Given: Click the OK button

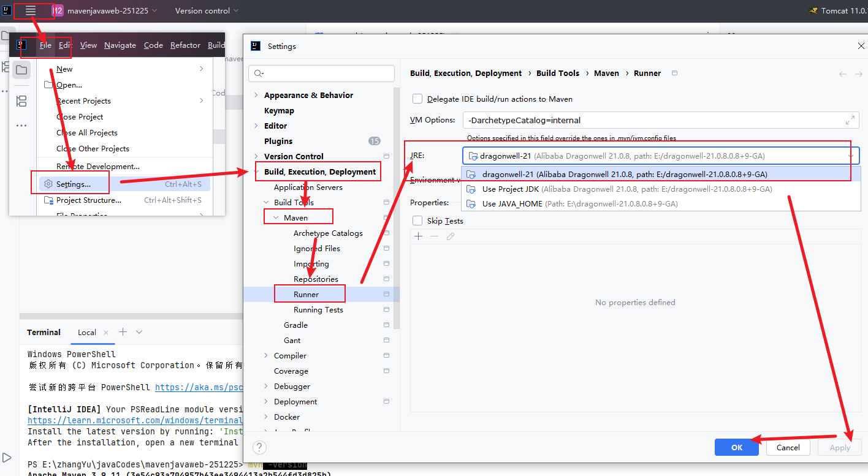Looking at the screenshot, I should (736, 447).
